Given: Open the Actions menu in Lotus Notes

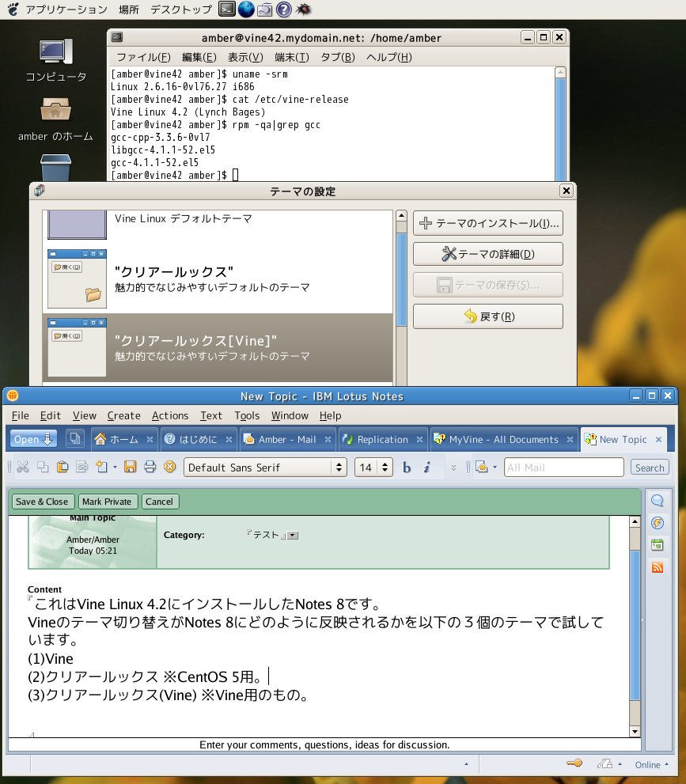Looking at the screenshot, I should tap(170, 415).
